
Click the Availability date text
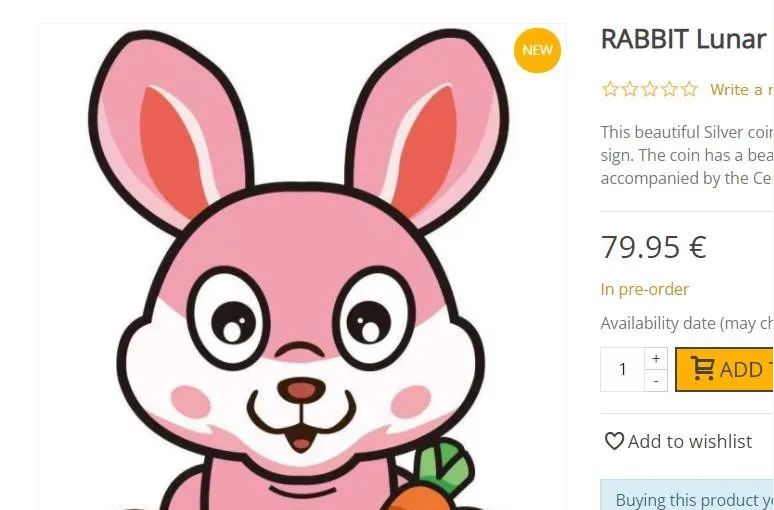tap(687, 323)
